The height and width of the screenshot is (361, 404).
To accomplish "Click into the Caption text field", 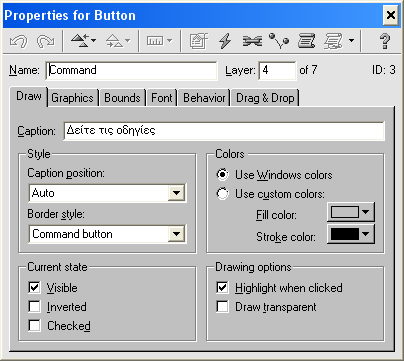I will pos(224,131).
